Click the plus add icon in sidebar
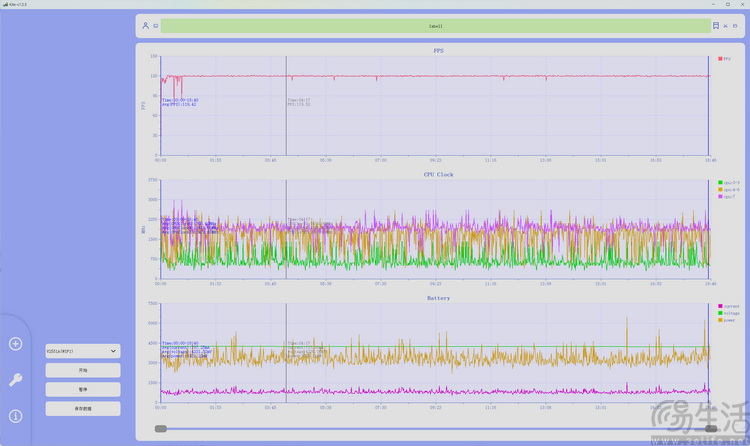 (x=15, y=344)
